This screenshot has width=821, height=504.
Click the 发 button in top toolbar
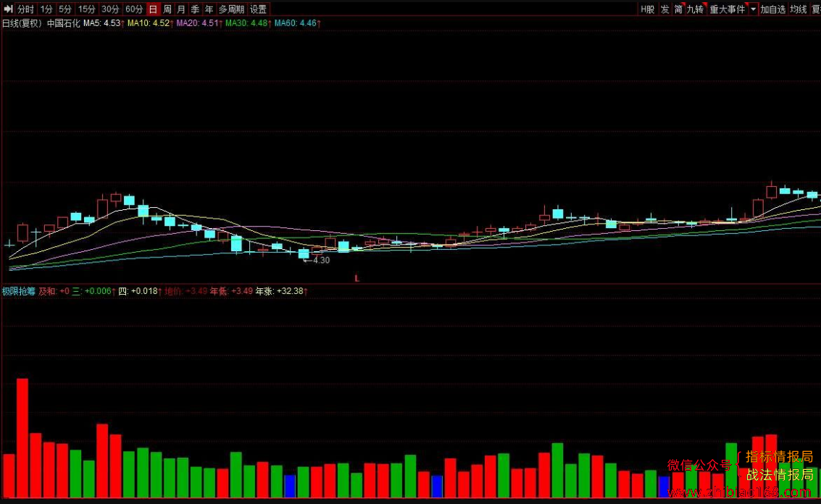tap(665, 9)
